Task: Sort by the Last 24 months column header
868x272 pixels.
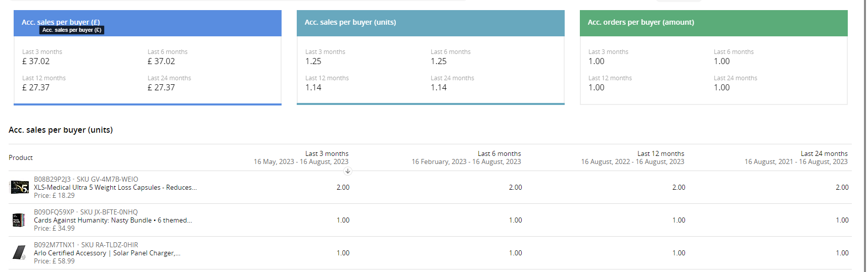Action: (x=824, y=153)
